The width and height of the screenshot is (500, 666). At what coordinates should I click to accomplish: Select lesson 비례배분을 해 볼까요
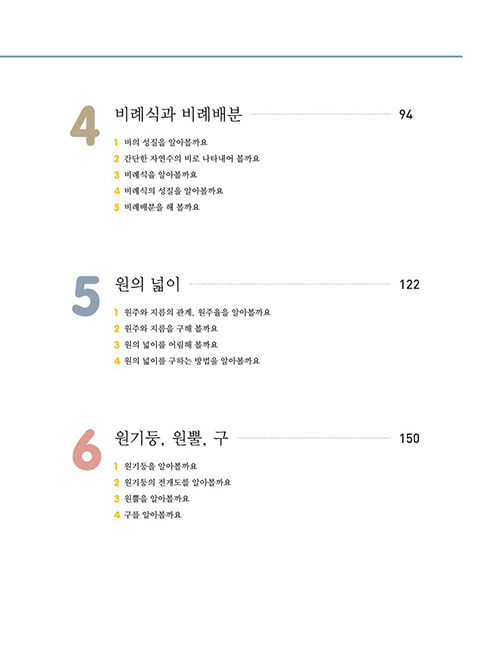[x=162, y=207]
